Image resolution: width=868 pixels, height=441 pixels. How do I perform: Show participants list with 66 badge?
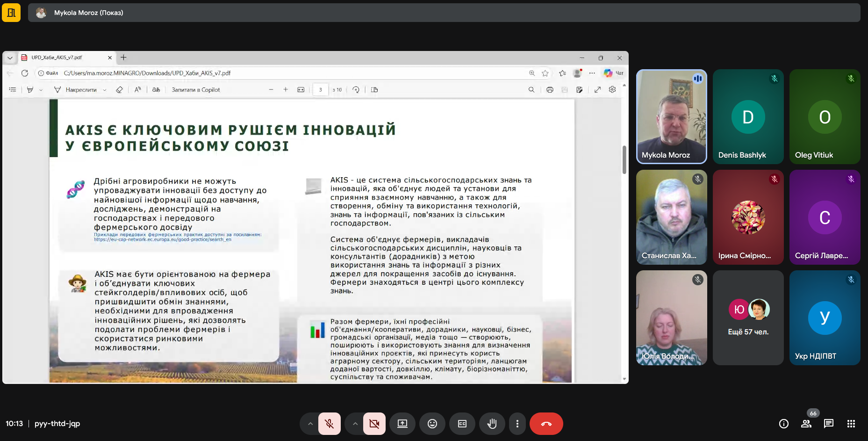point(806,424)
